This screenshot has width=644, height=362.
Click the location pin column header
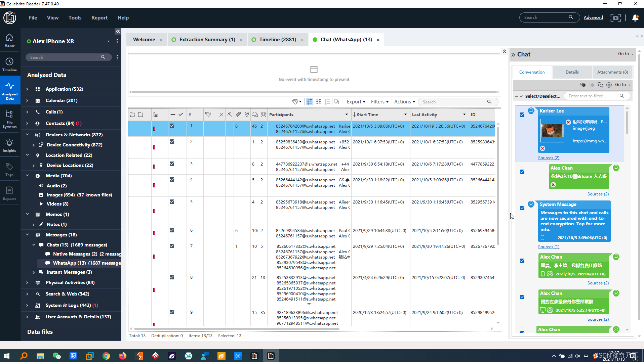pos(247,115)
